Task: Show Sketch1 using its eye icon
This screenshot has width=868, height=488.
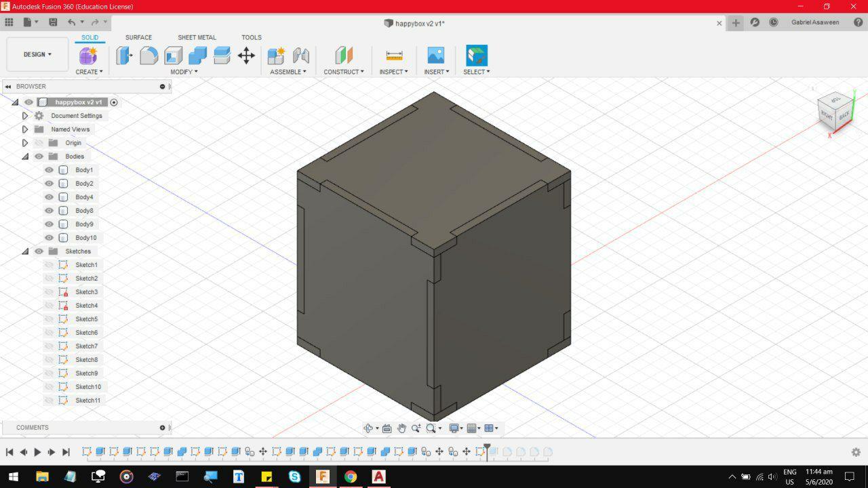Action: 49,265
